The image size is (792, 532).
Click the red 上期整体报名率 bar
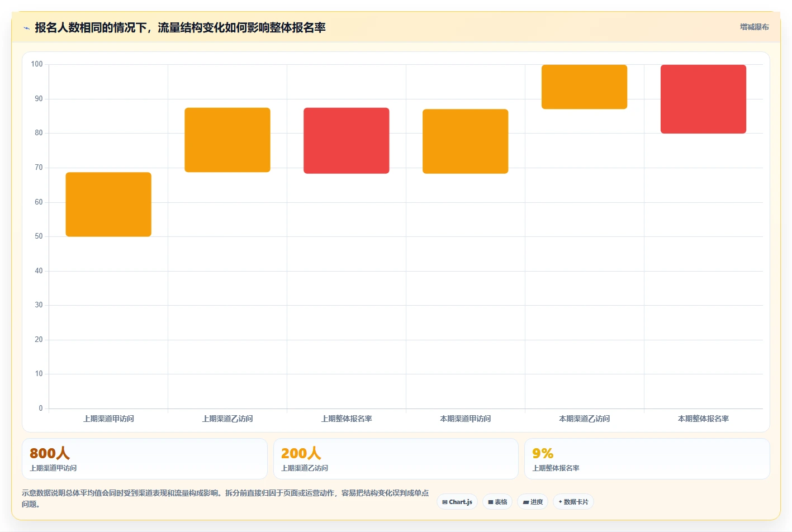(x=347, y=141)
